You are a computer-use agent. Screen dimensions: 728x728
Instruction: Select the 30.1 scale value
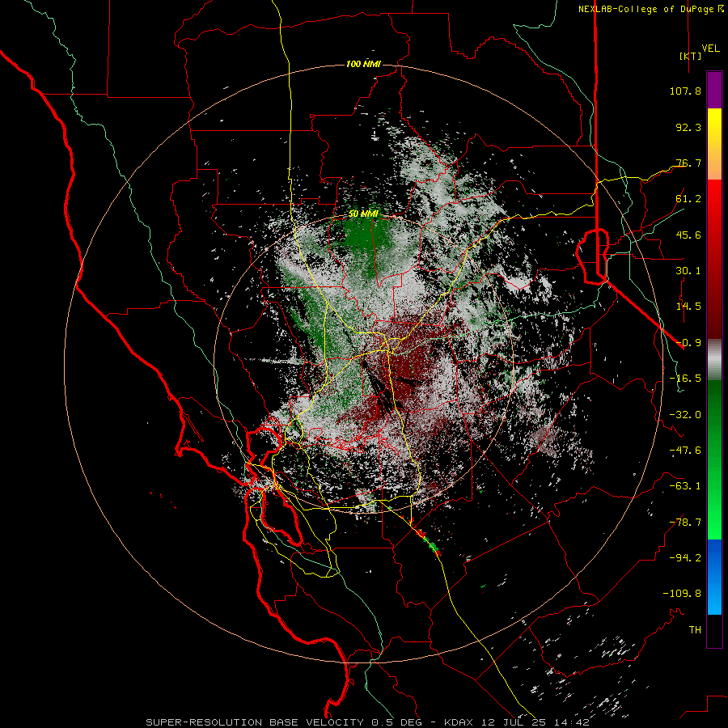click(688, 271)
